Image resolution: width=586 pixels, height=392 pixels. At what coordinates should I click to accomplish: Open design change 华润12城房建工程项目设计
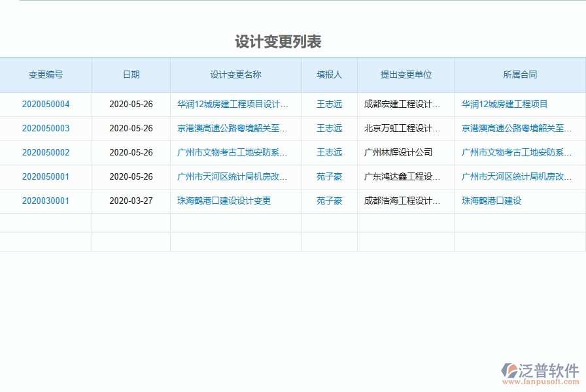click(x=231, y=104)
